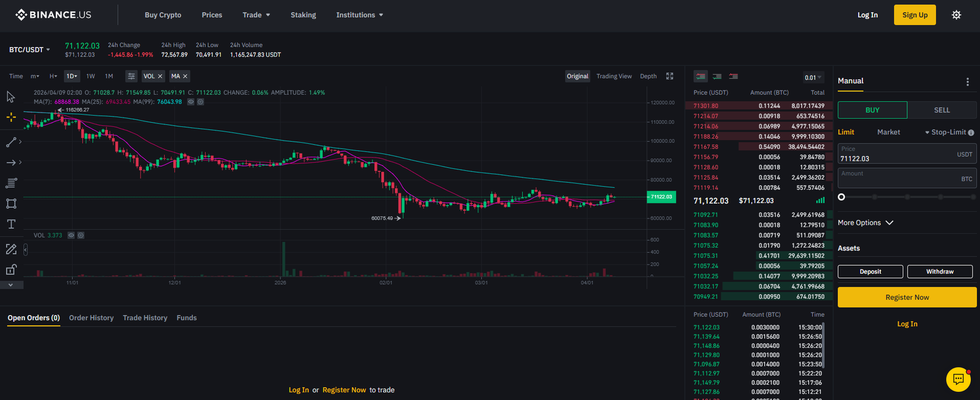The image size is (980, 400).
Task: Open the hours interval dropdown
Action: [53, 76]
